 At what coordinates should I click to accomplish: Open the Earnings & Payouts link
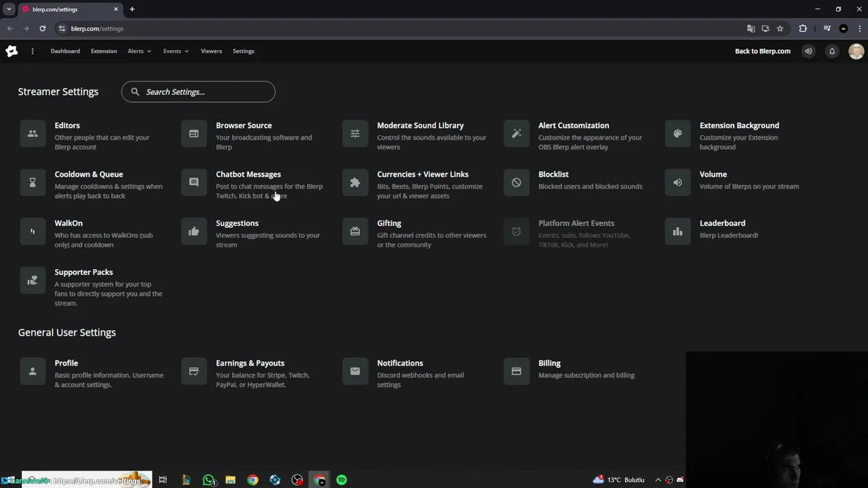click(250, 363)
